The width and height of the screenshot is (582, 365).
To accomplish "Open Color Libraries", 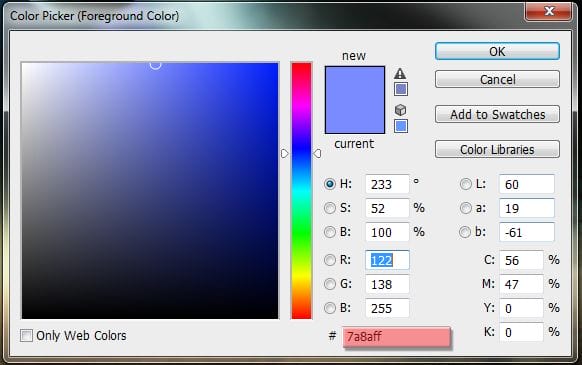I will (x=497, y=149).
